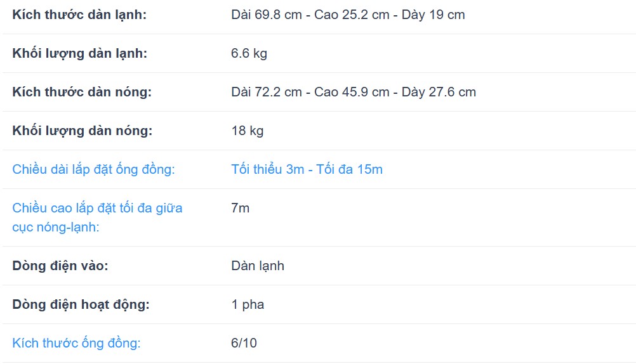Click the 'Khối lượng dàn nóng' label
This screenshot has width=636, height=364.
click(x=83, y=131)
